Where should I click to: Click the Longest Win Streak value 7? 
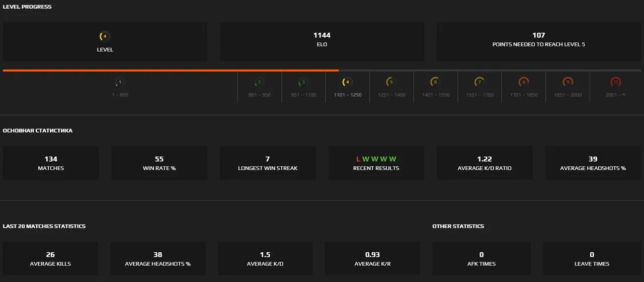click(268, 159)
